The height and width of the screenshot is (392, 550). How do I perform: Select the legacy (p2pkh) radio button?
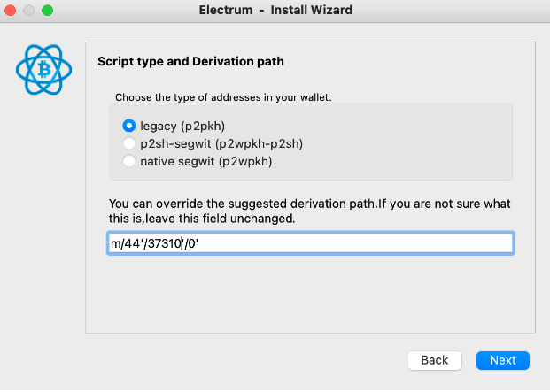coord(129,126)
